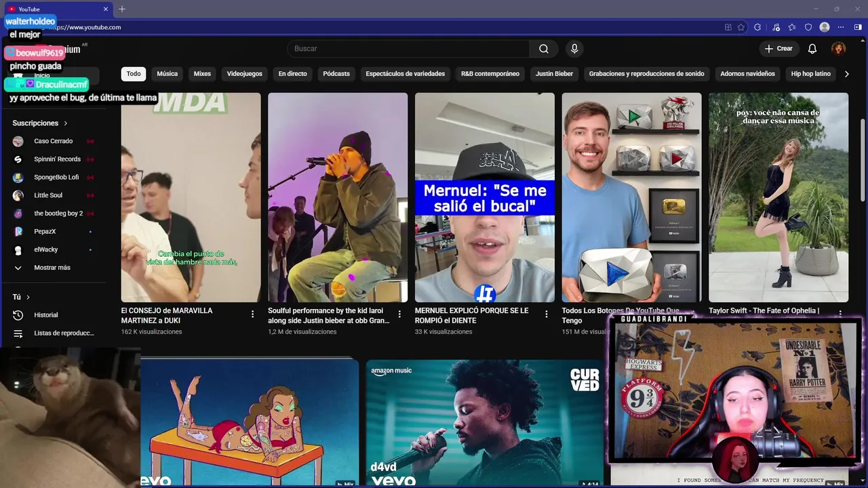Open a new browser tab
This screenshot has height=488, width=868.
[122, 9]
